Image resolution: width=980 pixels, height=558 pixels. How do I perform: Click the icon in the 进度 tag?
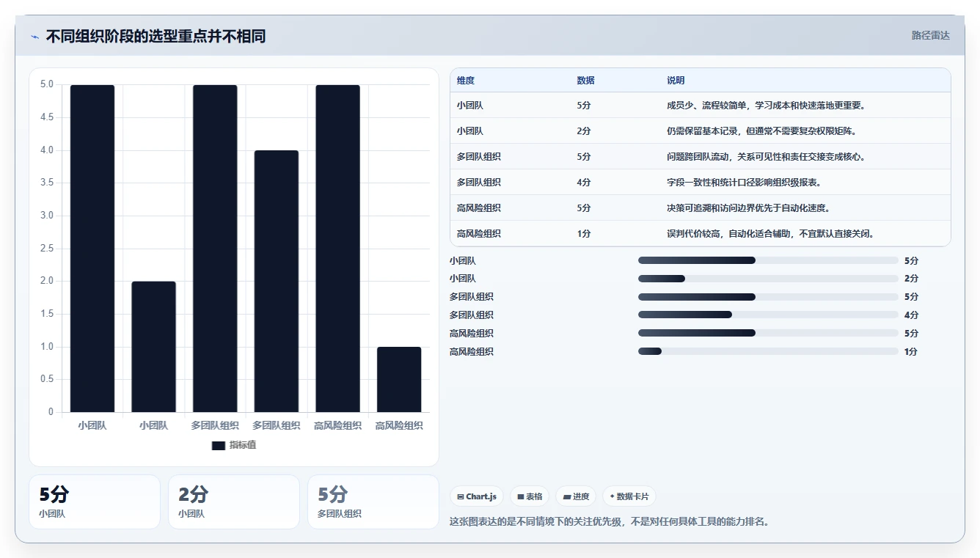coord(567,496)
